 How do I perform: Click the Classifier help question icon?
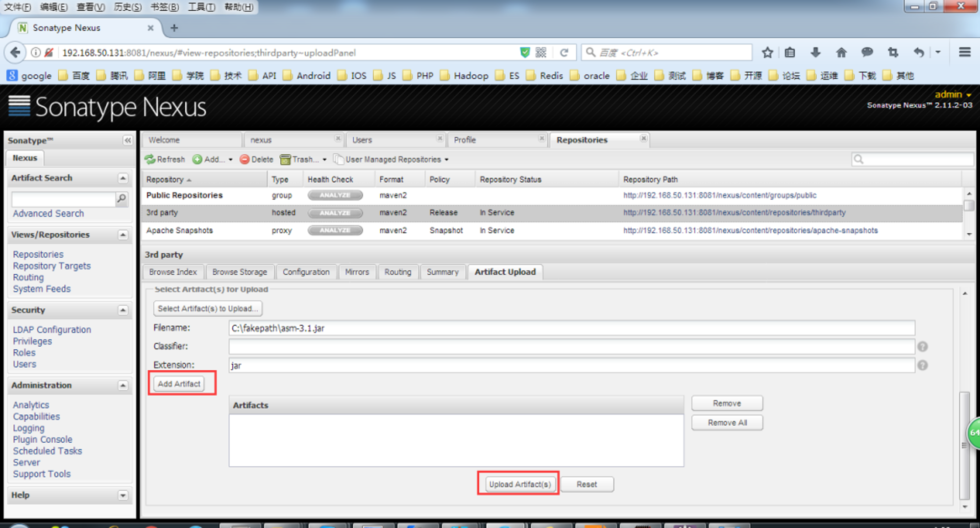(923, 347)
